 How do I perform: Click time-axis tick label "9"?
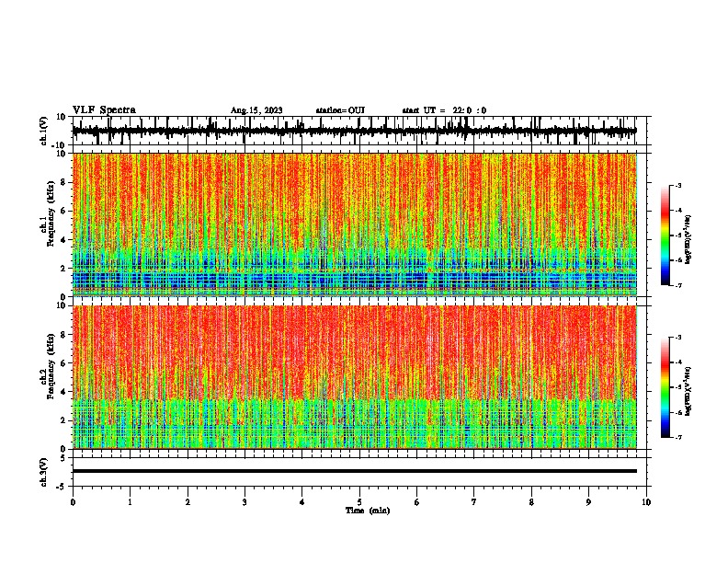[x=588, y=502]
